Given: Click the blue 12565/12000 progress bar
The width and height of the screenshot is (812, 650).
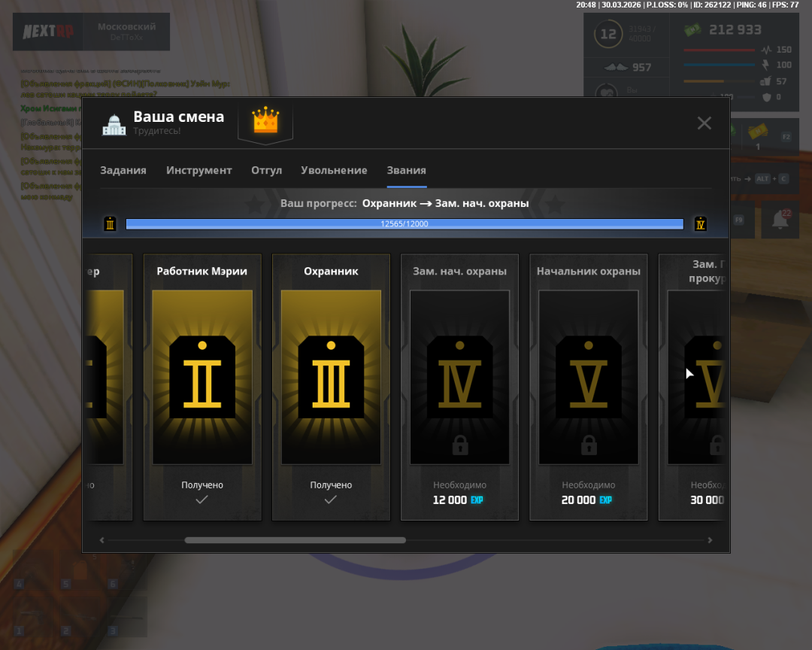Looking at the screenshot, I should tap(404, 223).
